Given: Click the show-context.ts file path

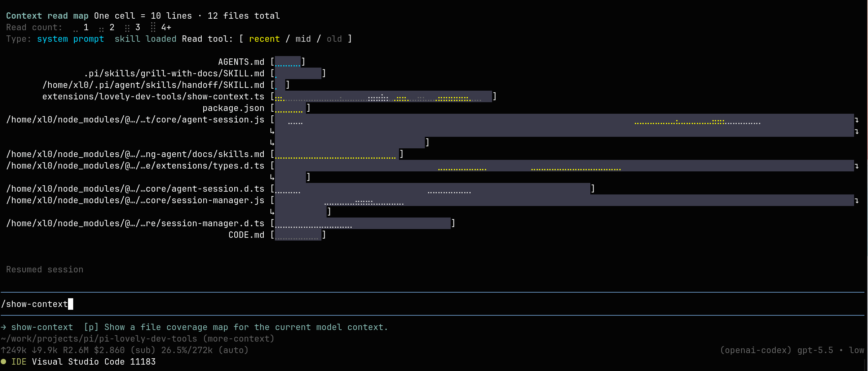Looking at the screenshot, I should [x=153, y=97].
